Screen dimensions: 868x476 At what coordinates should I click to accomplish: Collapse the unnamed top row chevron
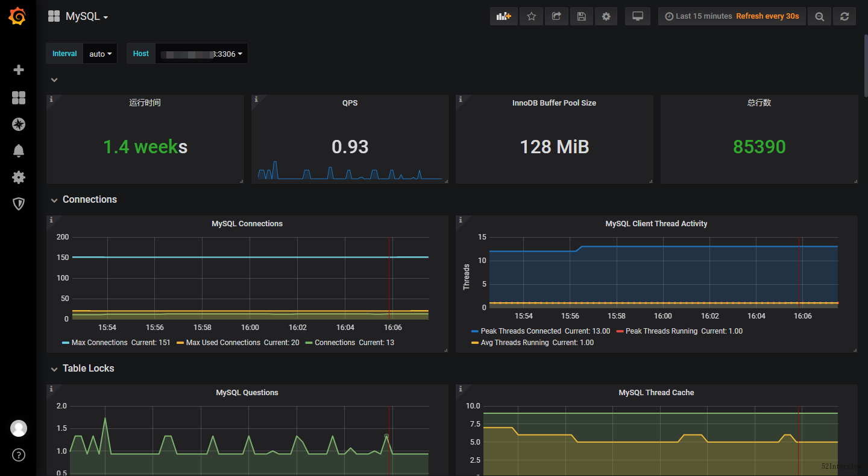[x=54, y=80]
